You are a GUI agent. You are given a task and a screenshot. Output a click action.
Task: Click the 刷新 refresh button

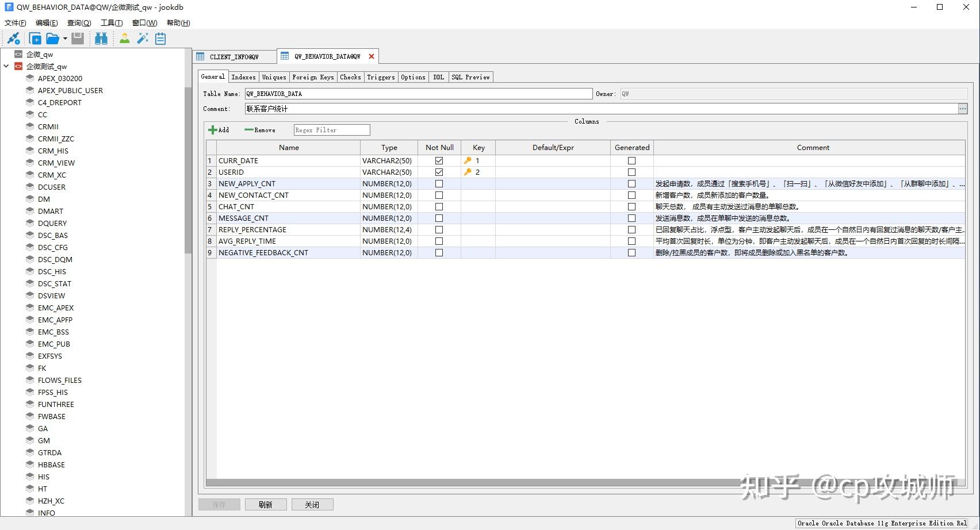pyautogui.click(x=266, y=504)
